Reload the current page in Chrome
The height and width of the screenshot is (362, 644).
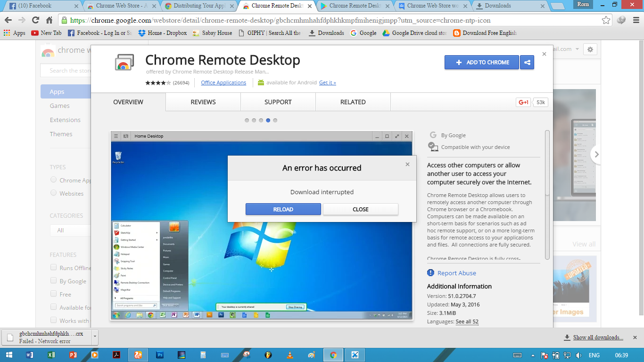[x=35, y=20]
